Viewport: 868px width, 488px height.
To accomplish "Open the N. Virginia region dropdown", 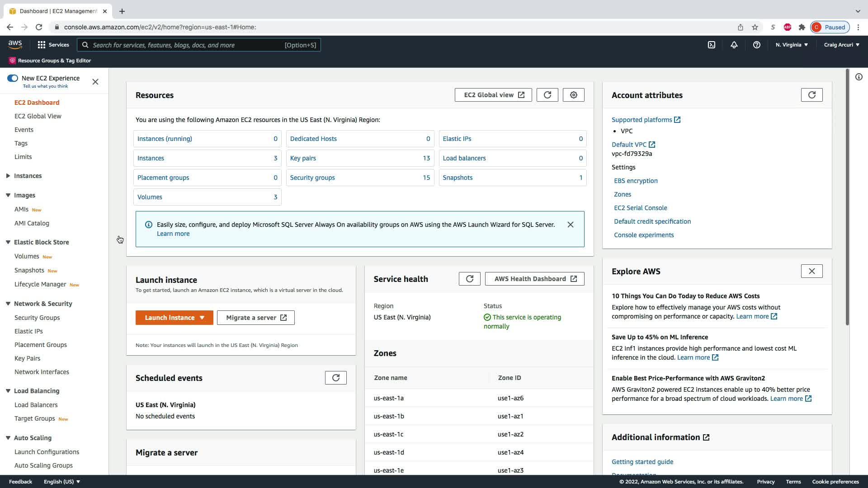I will tap(792, 45).
